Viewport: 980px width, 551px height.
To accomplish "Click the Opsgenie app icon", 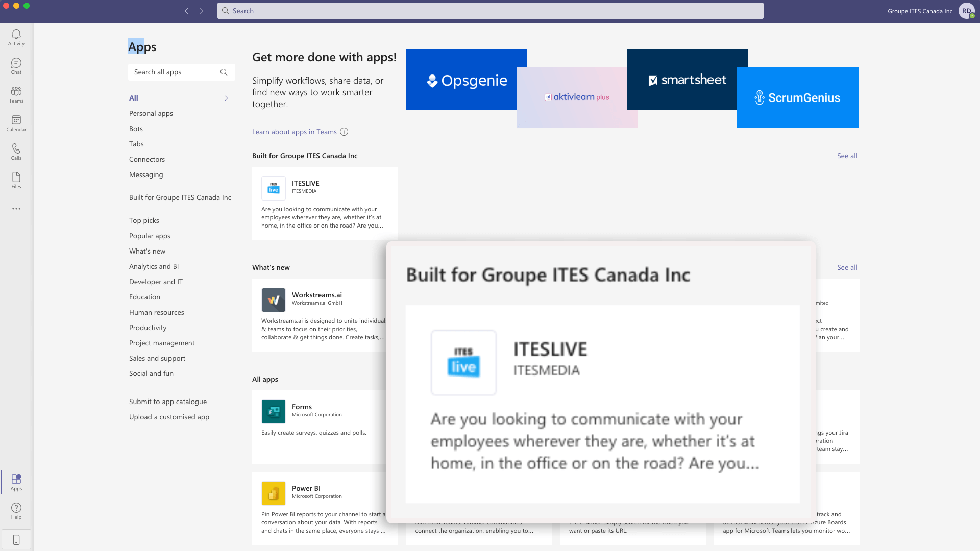I will click(467, 80).
